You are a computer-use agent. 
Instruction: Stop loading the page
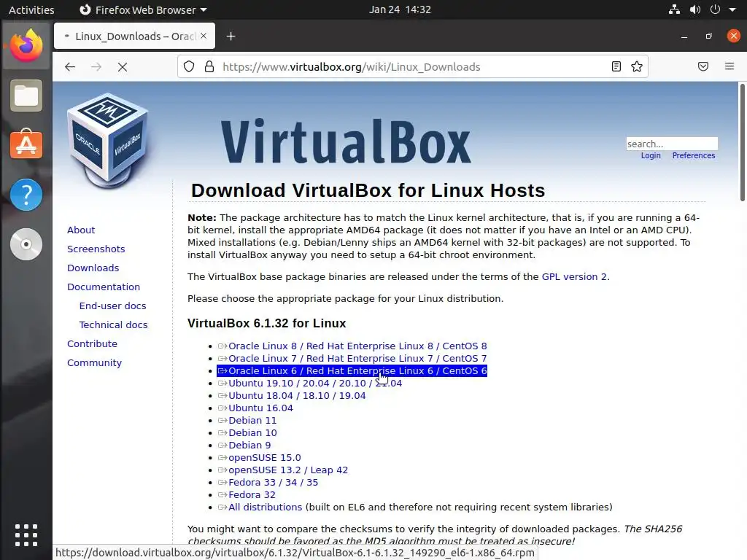[123, 67]
